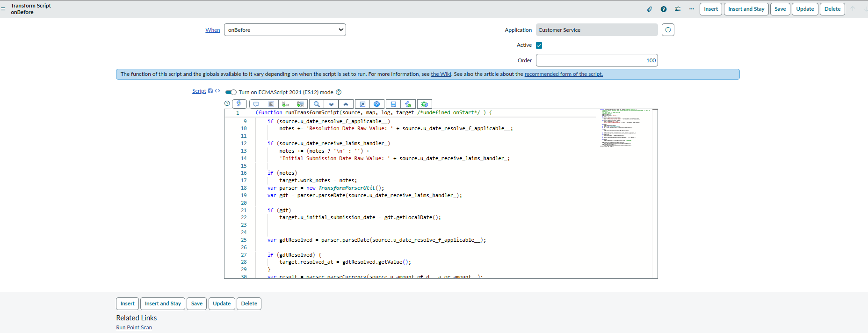
Task: Click line number 18 in editor gutter
Action: pos(244,188)
